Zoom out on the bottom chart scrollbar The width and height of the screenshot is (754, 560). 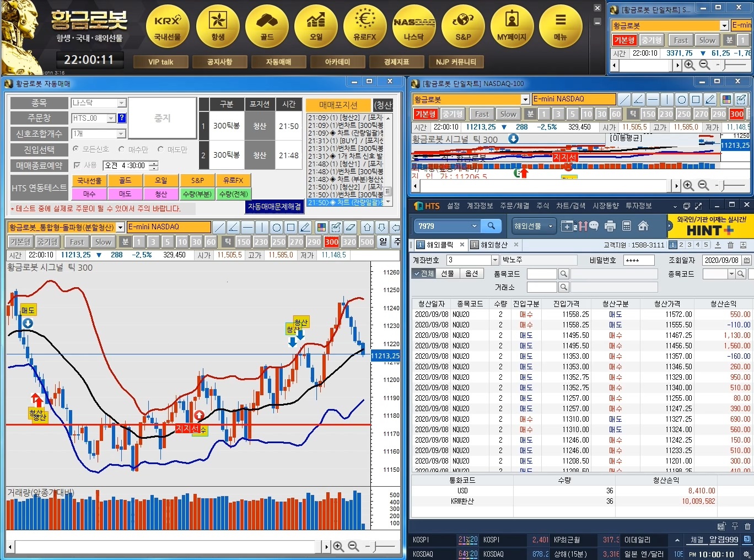coord(353,546)
